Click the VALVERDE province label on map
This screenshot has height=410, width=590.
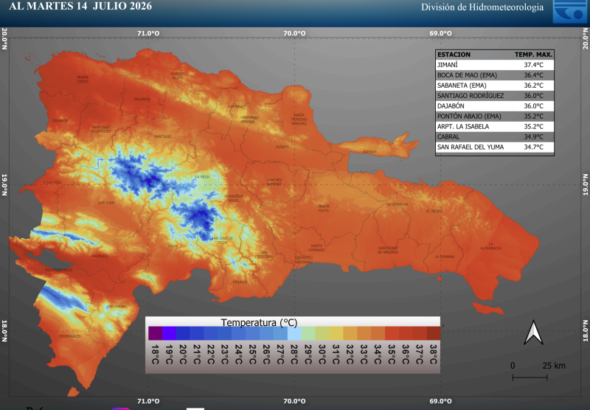(x=142, y=99)
